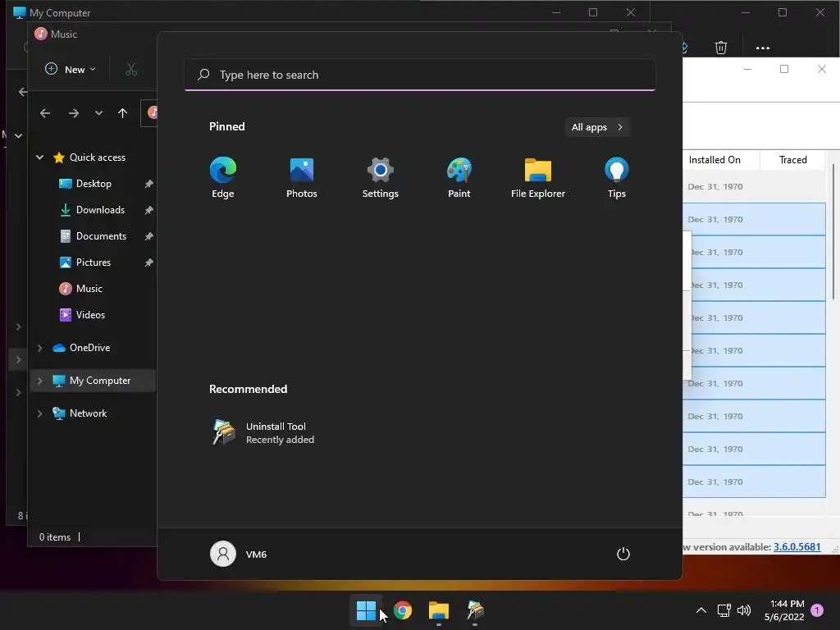The image size is (840, 630).
Task: Open recommended Uninstall Tool entry
Action: (262, 433)
